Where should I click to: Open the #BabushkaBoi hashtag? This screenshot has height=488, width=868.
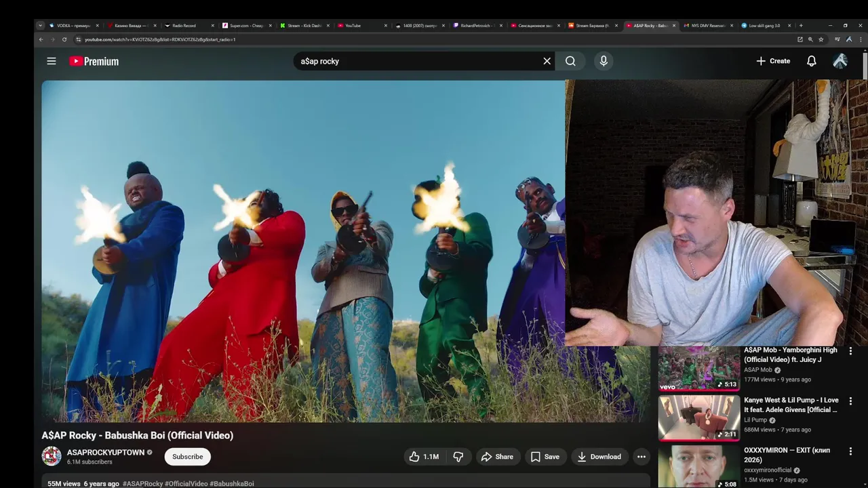(x=232, y=484)
